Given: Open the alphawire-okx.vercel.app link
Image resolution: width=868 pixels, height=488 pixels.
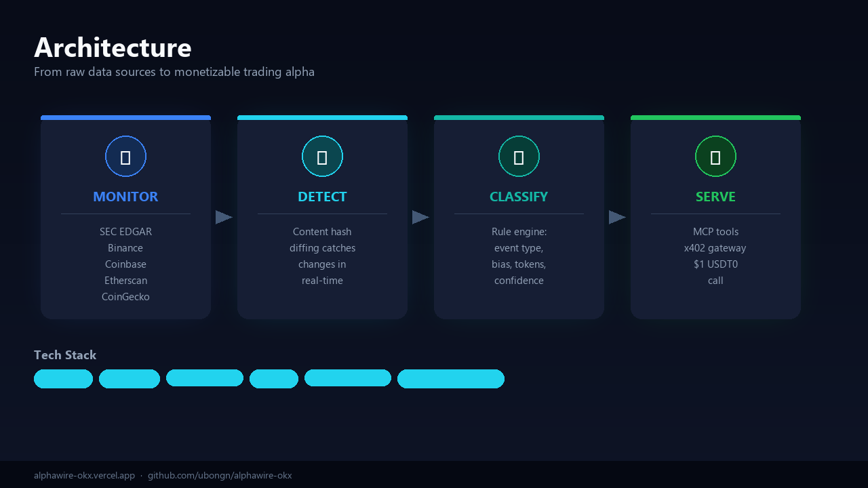Looking at the screenshot, I should tap(84, 476).
